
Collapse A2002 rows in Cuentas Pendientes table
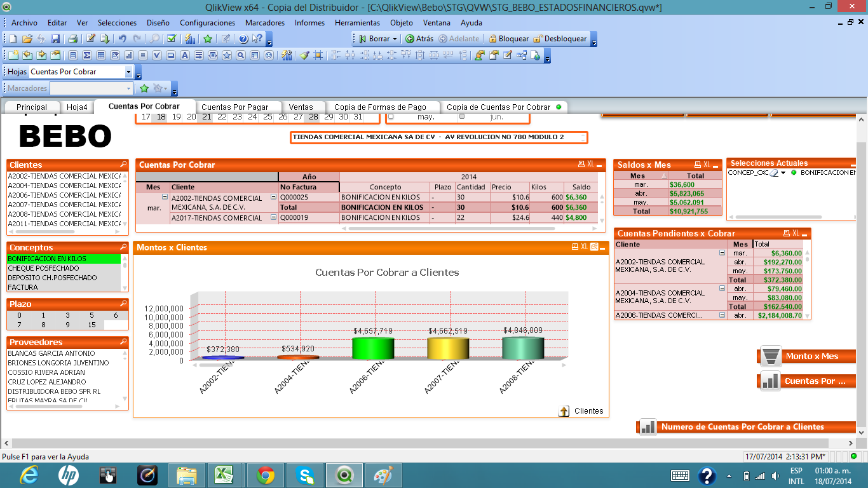(722, 253)
